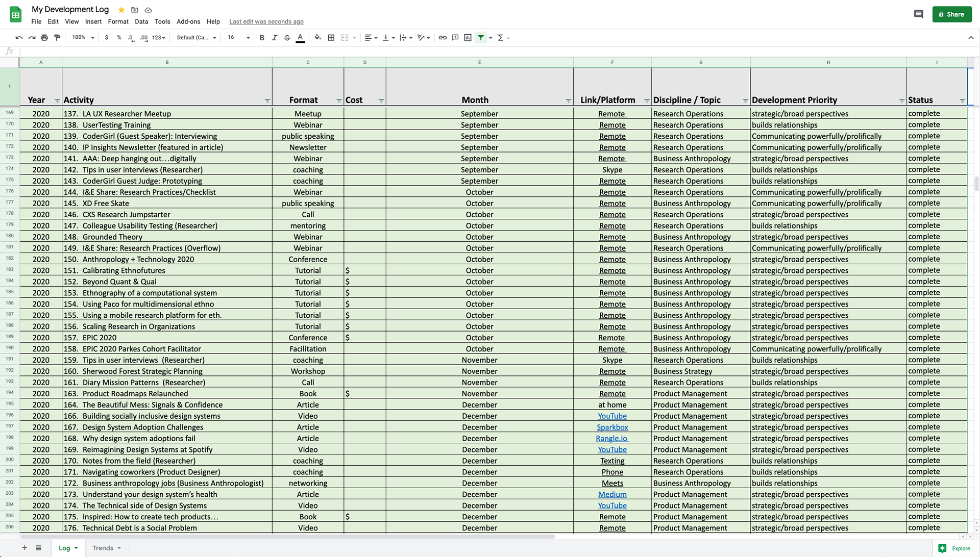Open the font size dropdown

click(x=238, y=38)
